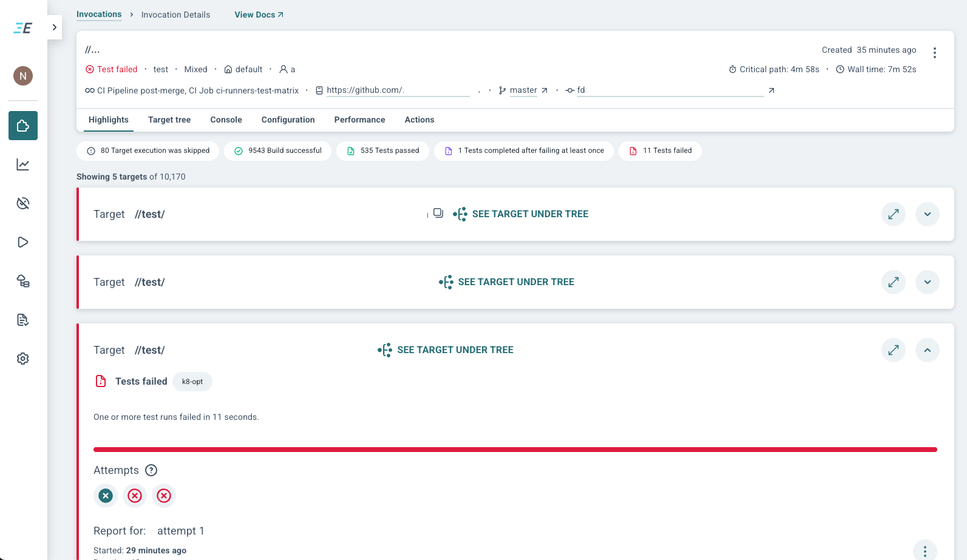Open the document-check sidebar icon
The image size is (967, 560).
point(23,320)
